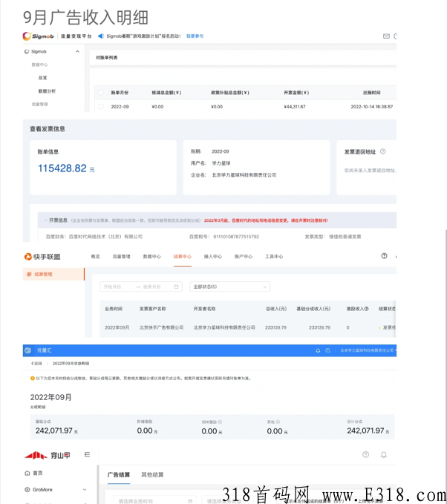Select 数据分析 in the Sigmob sidebar
Screen dimensions: 447x504
47,91
